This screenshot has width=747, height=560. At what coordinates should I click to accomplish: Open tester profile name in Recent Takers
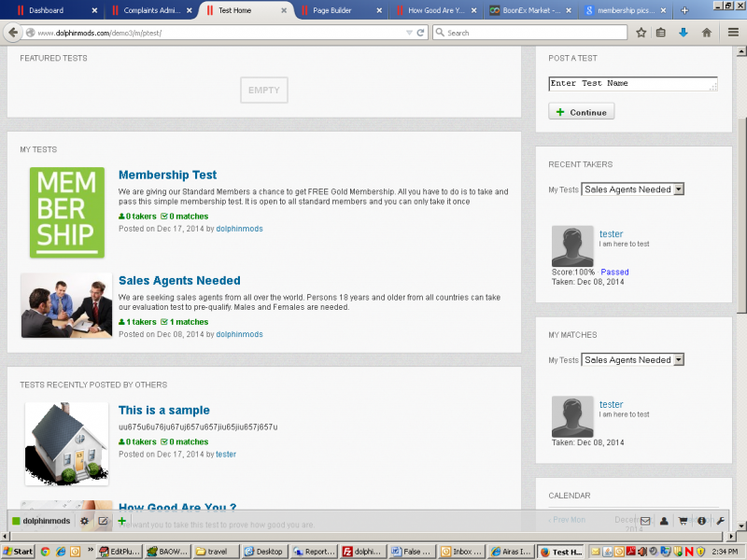pyautogui.click(x=612, y=234)
